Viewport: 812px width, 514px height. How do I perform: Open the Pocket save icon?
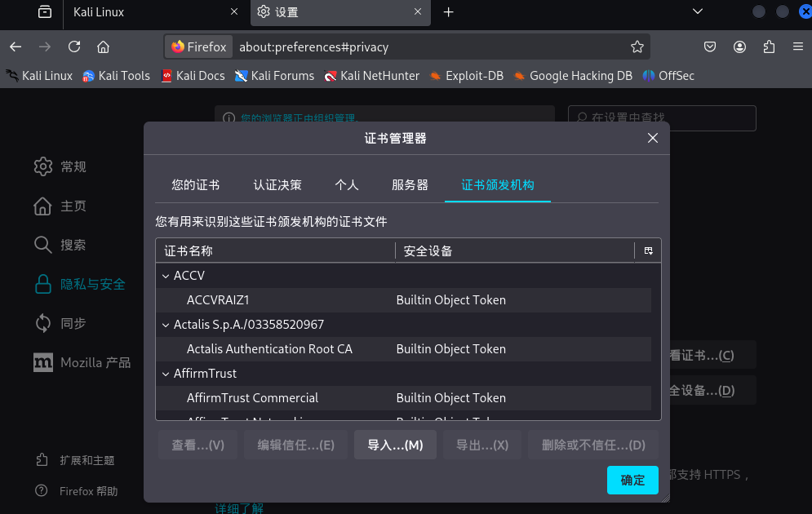[710, 47]
